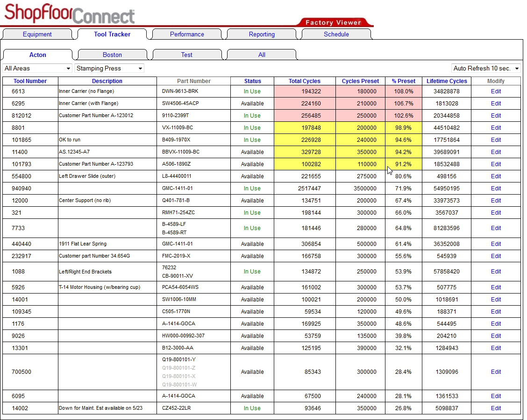527x420 pixels.
Task: Expand the Stamping Press machine selector
Action: (x=109, y=68)
